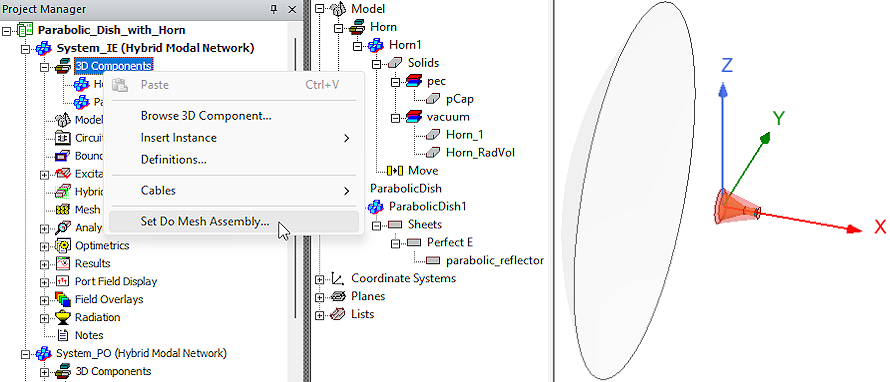Screen dimensions: 890x382
Task: Click the Radiation icon in the tree
Action: tap(63, 317)
